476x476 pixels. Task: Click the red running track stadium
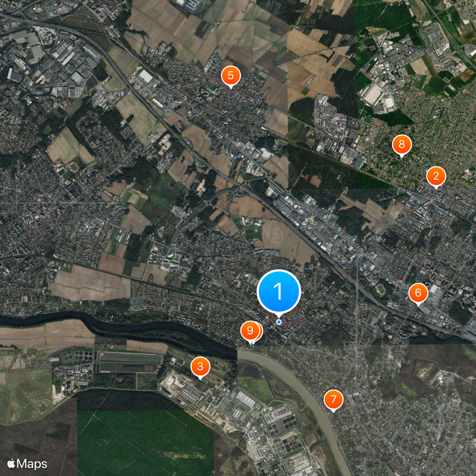pyautogui.click(x=73, y=167)
